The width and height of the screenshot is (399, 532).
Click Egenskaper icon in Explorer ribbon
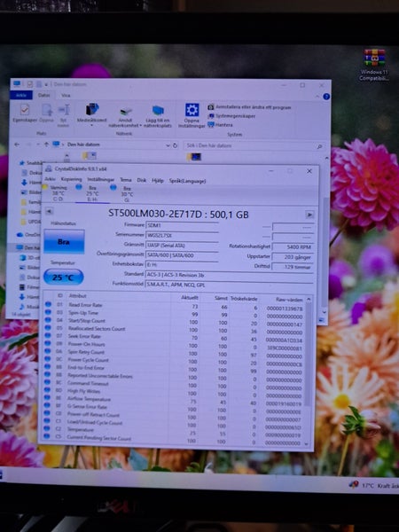pyautogui.click(x=25, y=113)
